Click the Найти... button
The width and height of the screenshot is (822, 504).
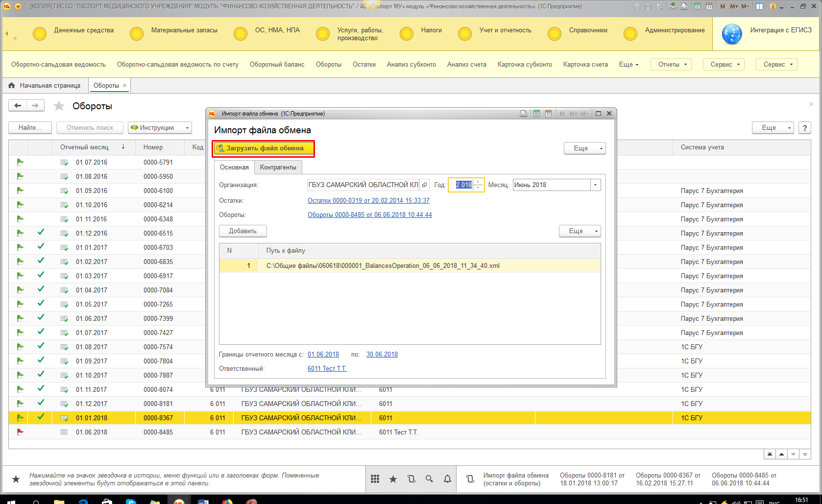(30, 127)
